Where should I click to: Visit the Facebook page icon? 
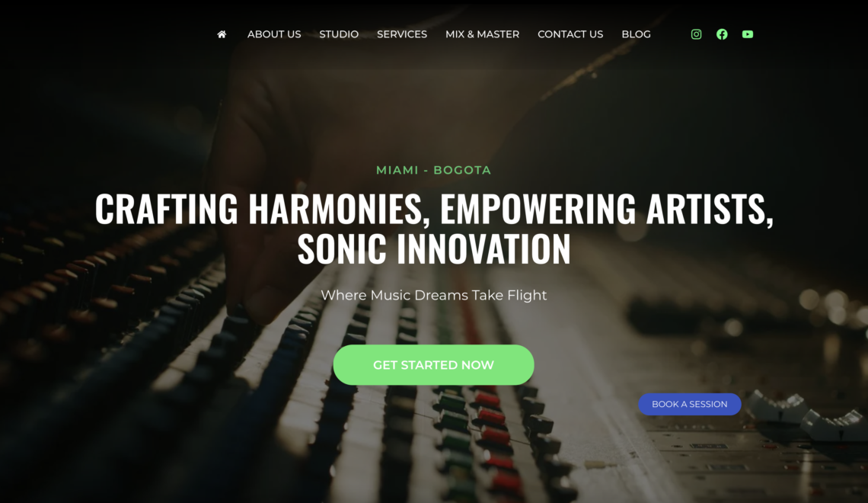pos(722,34)
